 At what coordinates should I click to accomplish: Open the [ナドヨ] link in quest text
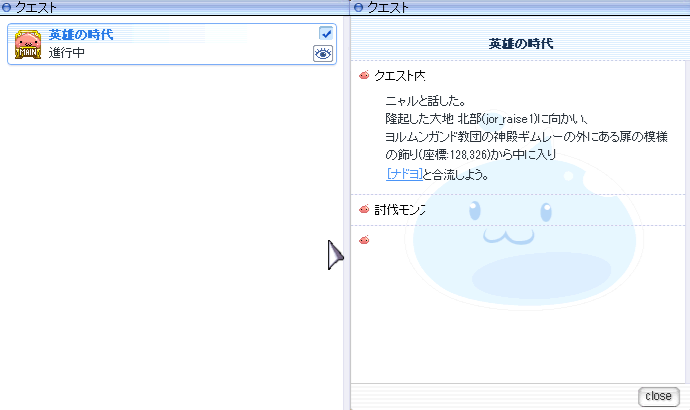click(x=404, y=174)
